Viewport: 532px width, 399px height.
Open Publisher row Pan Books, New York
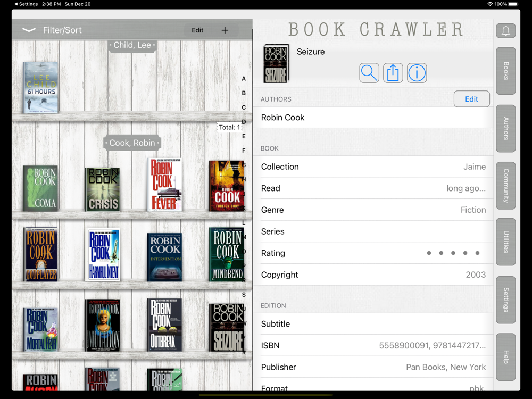coord(373,367)
